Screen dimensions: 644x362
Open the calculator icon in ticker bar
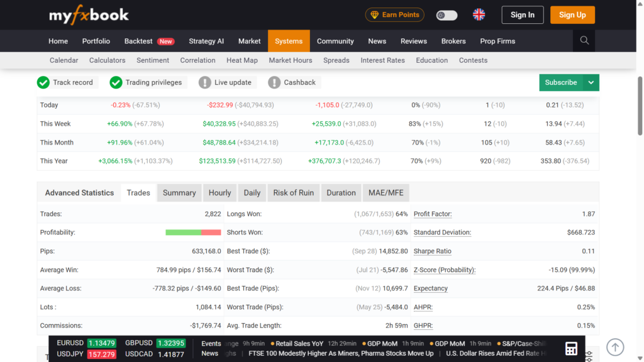(x=571, y=349)
